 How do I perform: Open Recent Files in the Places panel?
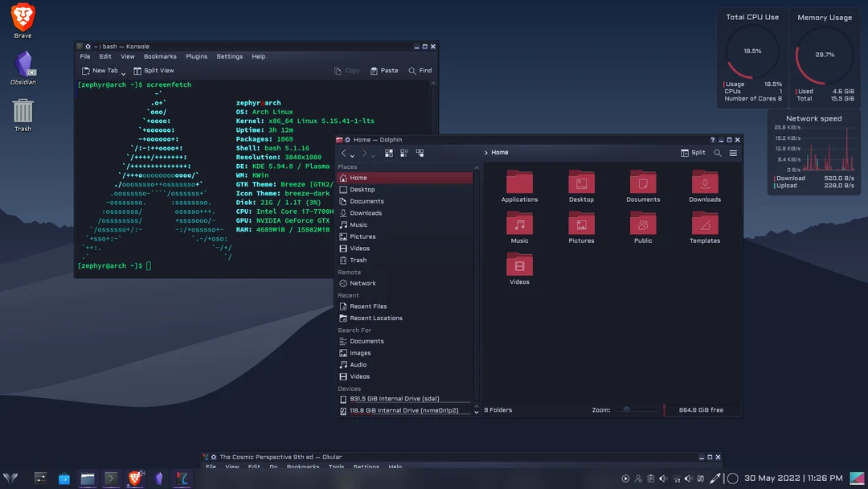(366, 306)
